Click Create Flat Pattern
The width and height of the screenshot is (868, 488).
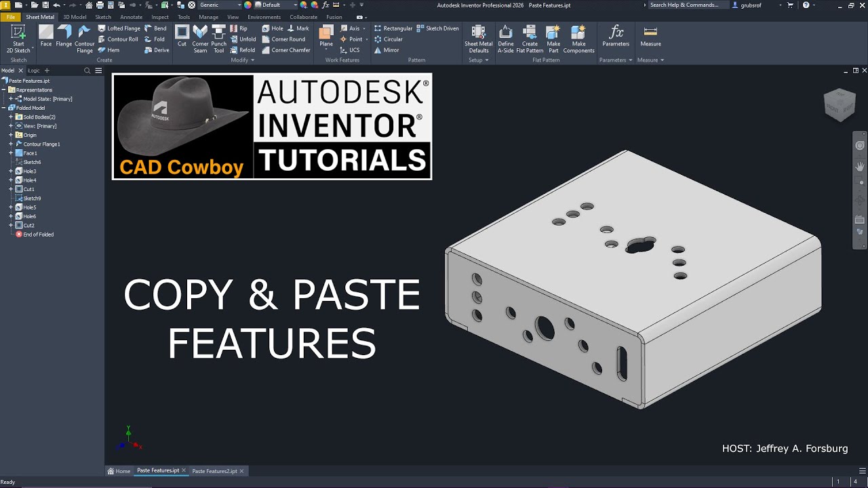tap(530, 39)
